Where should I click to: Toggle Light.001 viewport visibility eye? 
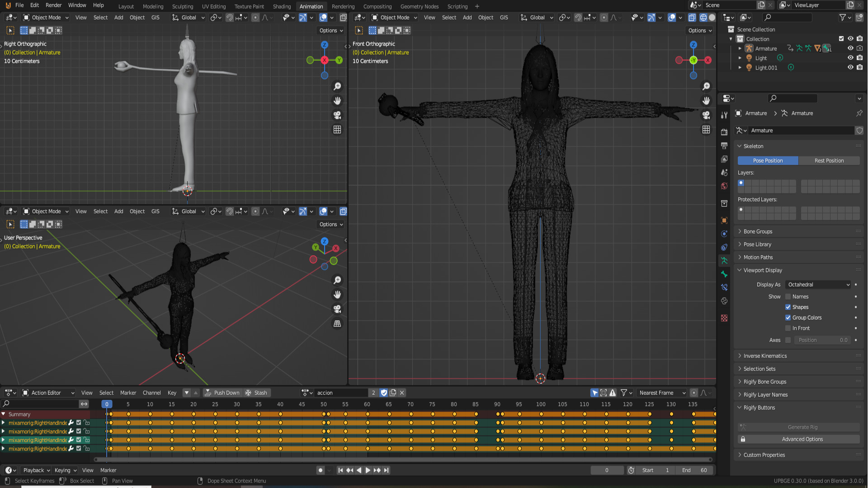click(x=850, y=67)
